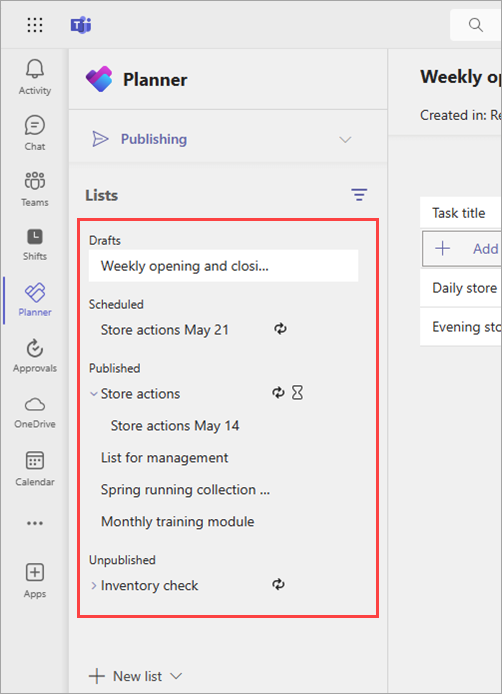Open more apps via ellipsis
This screenshot has width=502, height=694.
pos(35,523)
